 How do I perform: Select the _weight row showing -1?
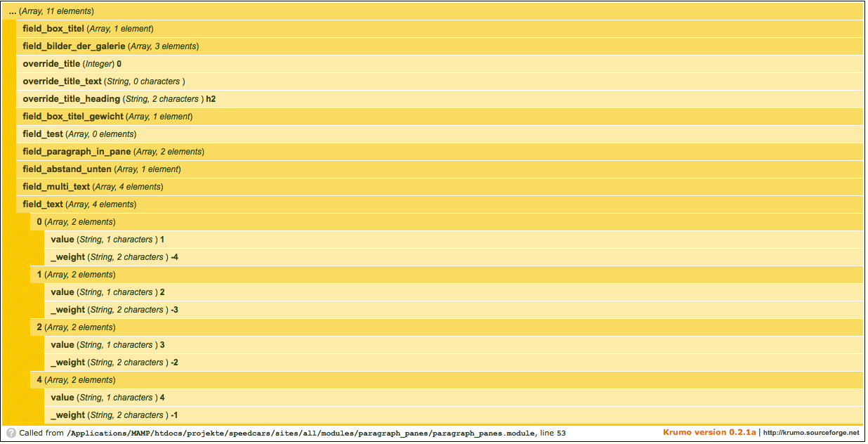pyautogui.click(x=454, y=415)
